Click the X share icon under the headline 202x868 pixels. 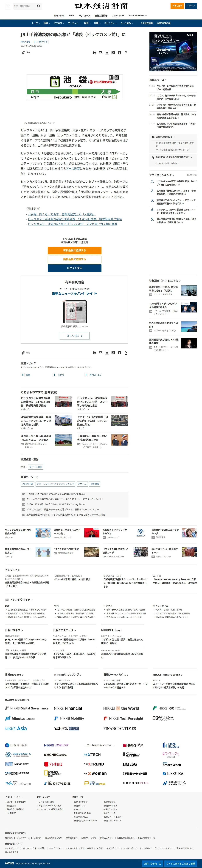(x=113, y=53)
